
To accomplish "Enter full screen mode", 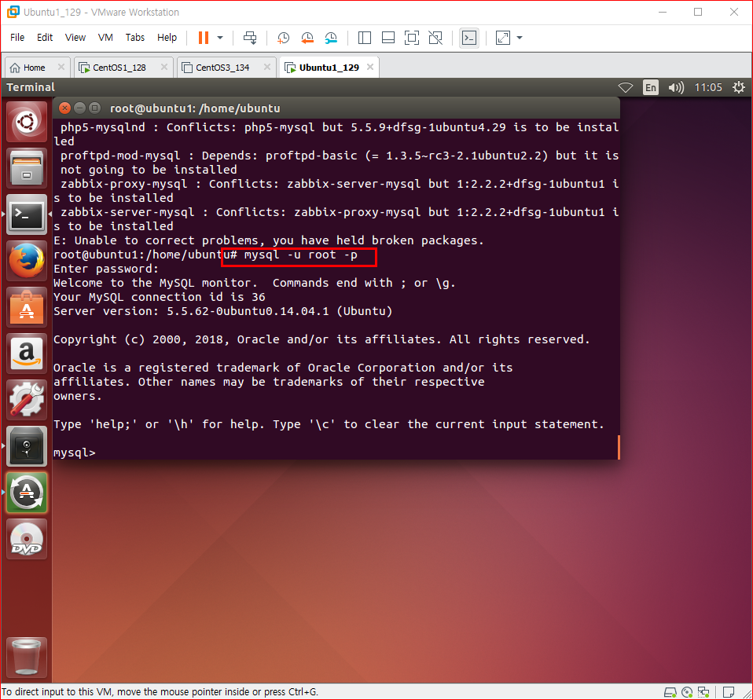I will 412,38.
